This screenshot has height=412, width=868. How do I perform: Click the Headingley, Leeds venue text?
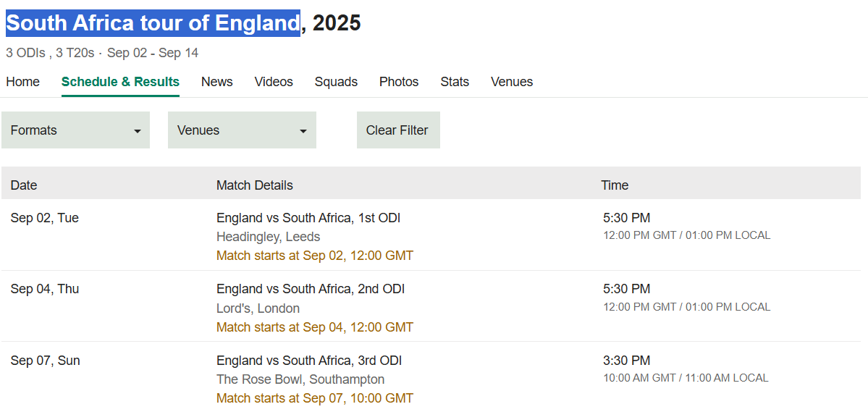point(268,237)
